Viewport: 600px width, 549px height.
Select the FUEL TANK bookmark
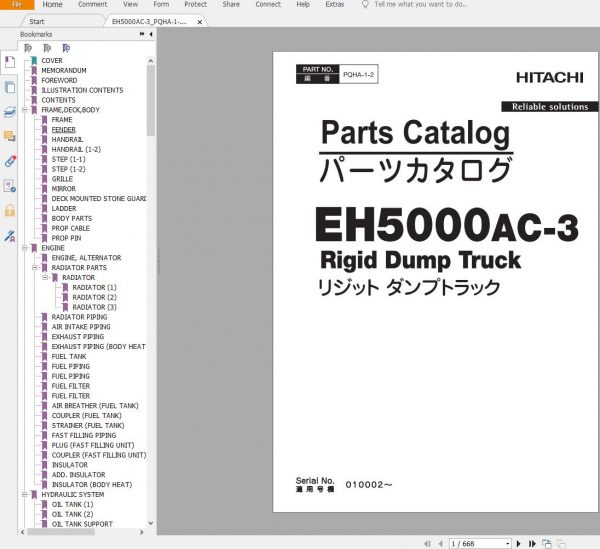69,357
